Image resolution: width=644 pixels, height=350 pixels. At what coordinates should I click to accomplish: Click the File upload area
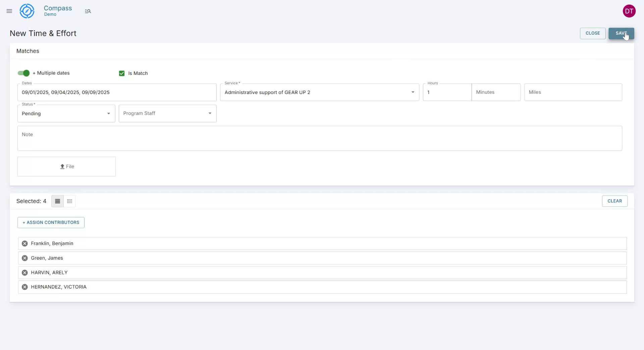(66, 166)
